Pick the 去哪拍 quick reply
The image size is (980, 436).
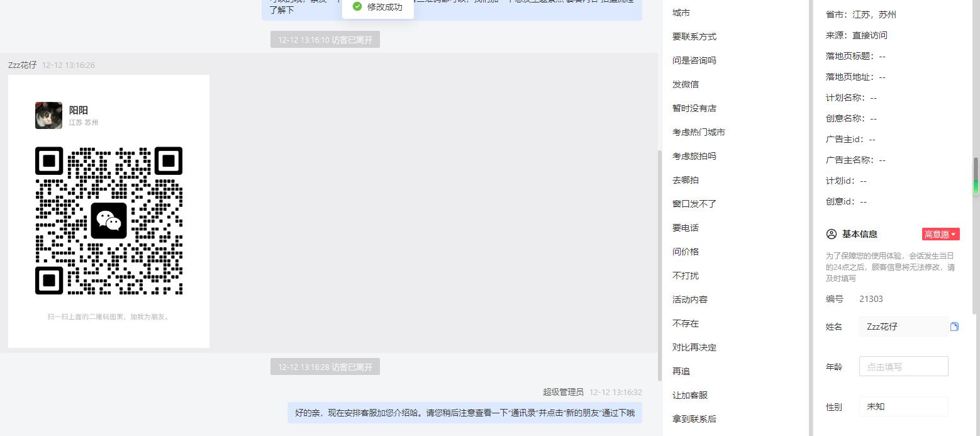pyautogui.click(x=686, y=180)
